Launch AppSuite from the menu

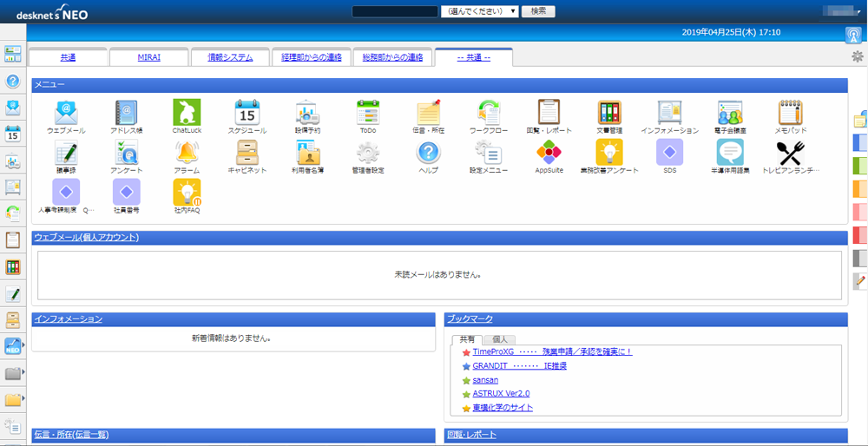point(549,154)
